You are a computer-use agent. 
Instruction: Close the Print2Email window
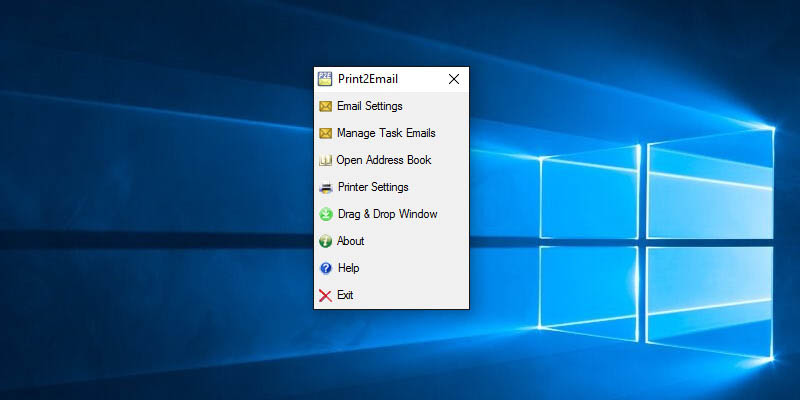454,79
